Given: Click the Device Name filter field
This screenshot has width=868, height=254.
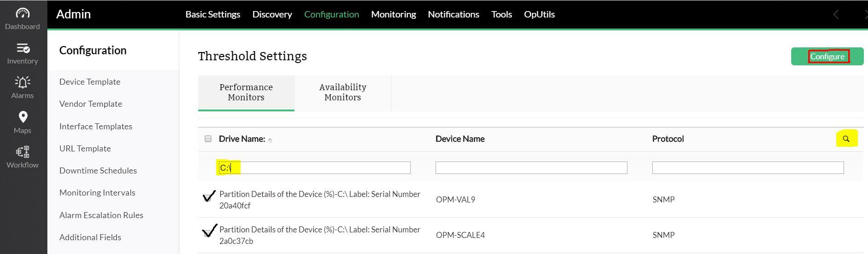Looking at the screenshot, I should click(531, 168).
